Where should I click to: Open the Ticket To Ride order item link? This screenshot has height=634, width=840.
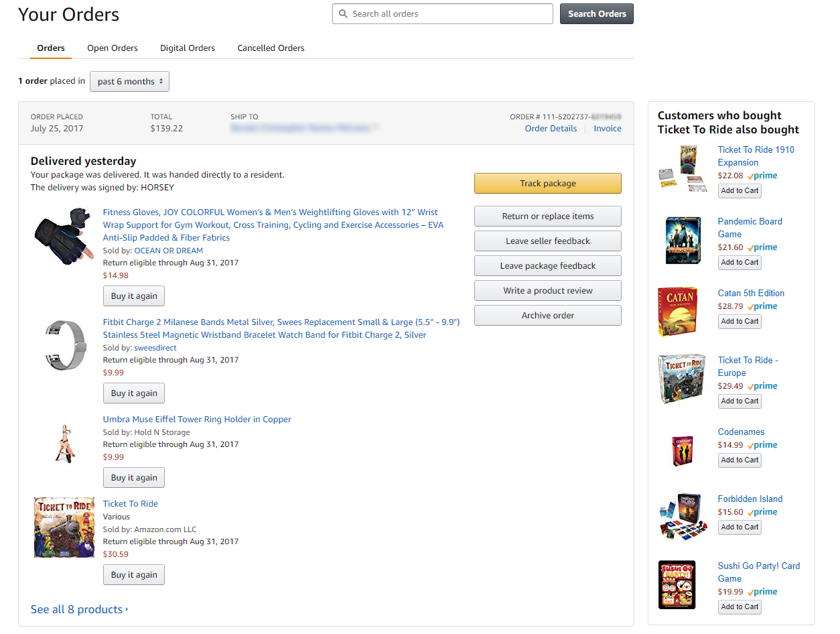[x=131, y=504]
